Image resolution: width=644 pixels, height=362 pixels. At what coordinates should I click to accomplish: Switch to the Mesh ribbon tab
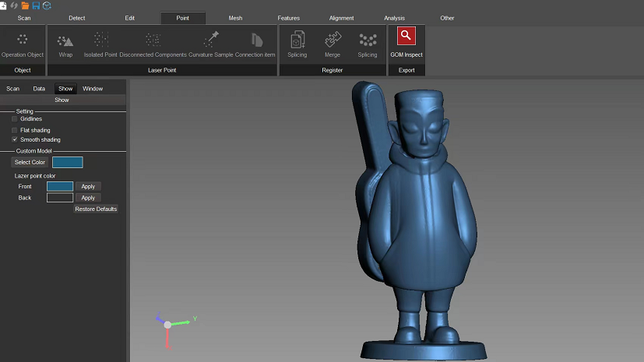[x=235, y=18]
